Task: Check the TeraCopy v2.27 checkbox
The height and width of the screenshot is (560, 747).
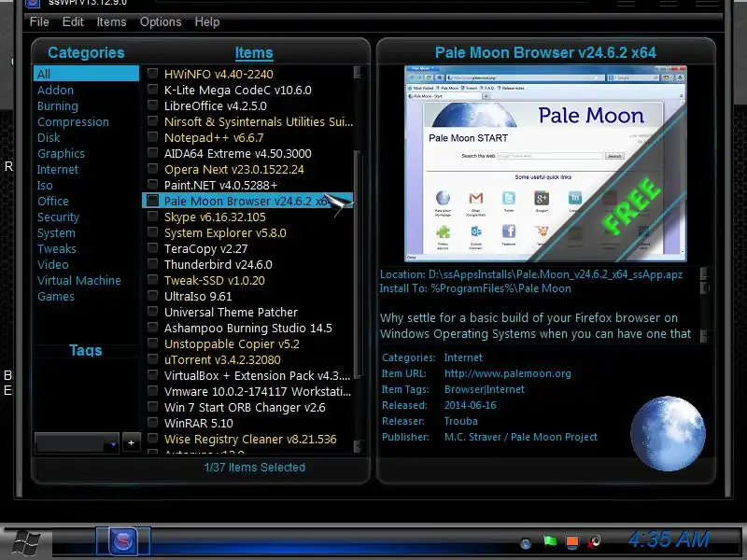Action: click(x=152, y=247)
